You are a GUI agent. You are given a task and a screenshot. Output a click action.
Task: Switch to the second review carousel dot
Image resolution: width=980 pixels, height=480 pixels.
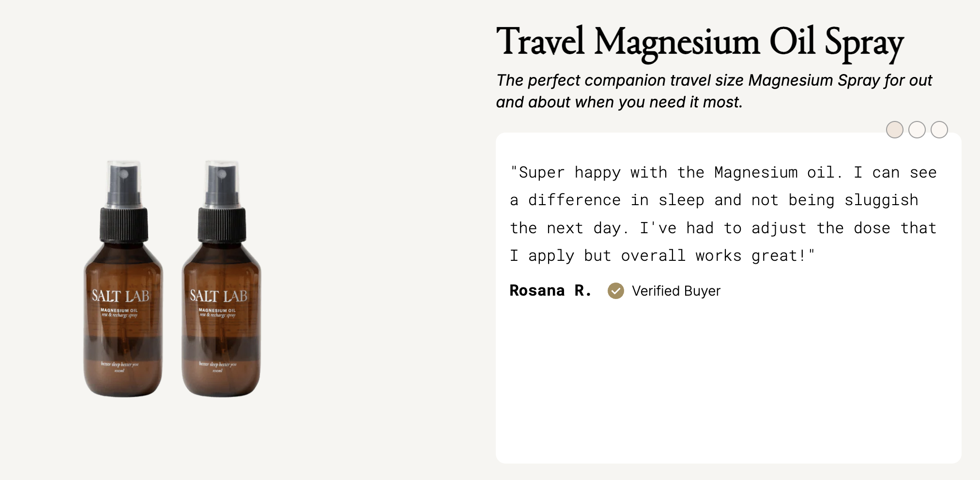917,130
